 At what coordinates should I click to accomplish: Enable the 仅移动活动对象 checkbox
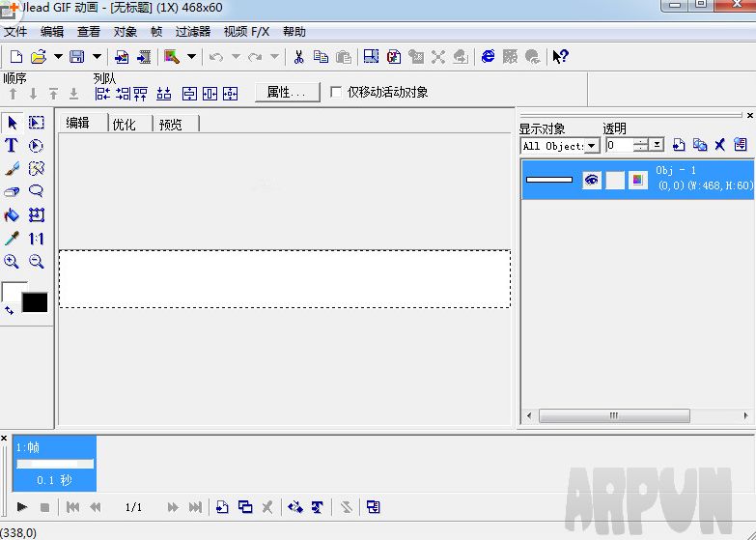[x=336, y=93]
